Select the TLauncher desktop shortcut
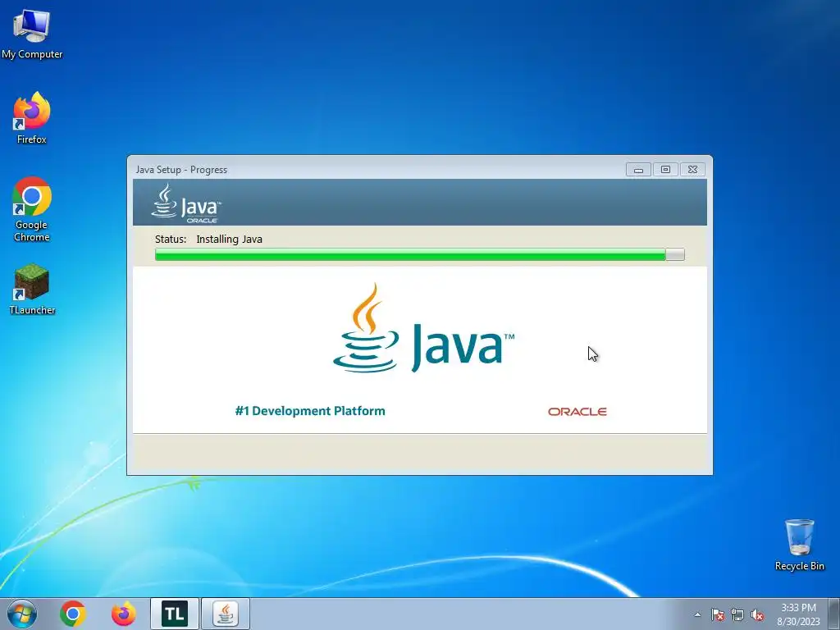The image size is (840, 630). [x=32, y=290]
